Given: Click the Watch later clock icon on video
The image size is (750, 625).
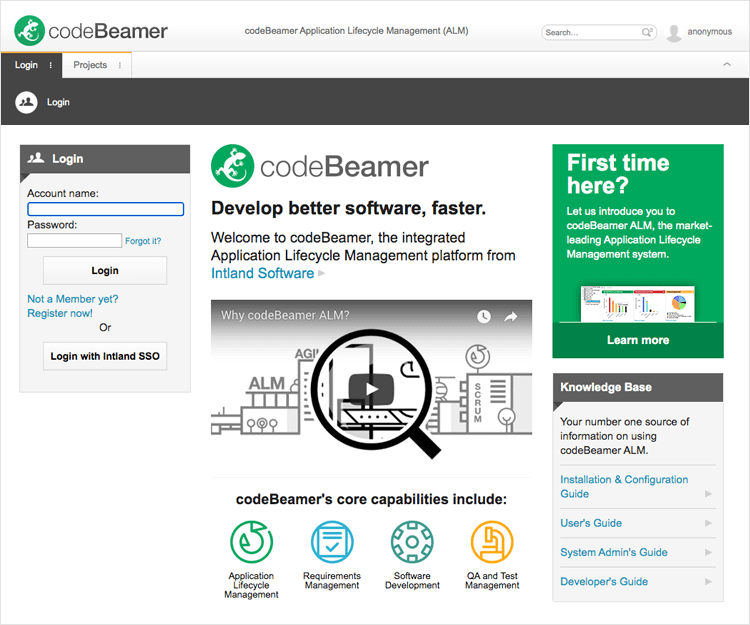Looking at the screenshot, I should point(484,316).
